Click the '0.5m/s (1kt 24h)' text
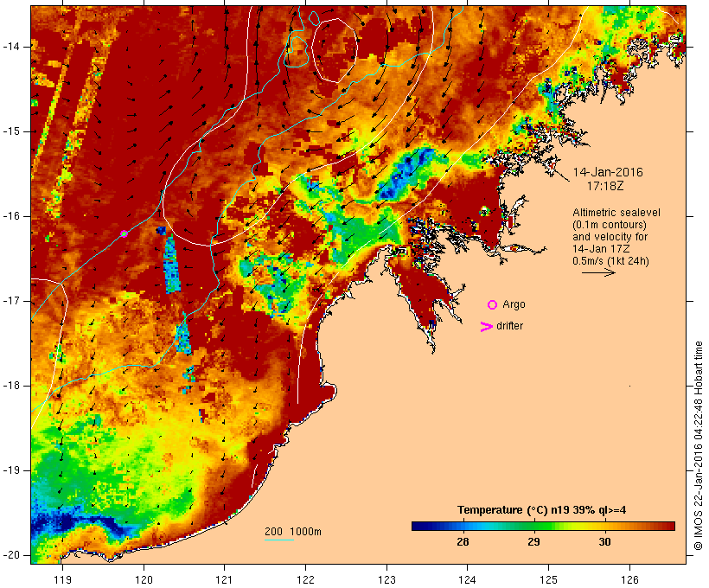This screenshot has height=588, width=709. pyautogui.click(x=610, y=261)
